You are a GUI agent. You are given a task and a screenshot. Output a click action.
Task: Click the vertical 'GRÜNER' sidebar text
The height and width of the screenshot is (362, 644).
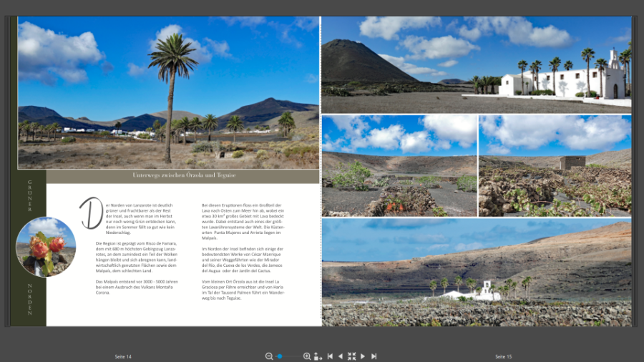pos(30,196)
